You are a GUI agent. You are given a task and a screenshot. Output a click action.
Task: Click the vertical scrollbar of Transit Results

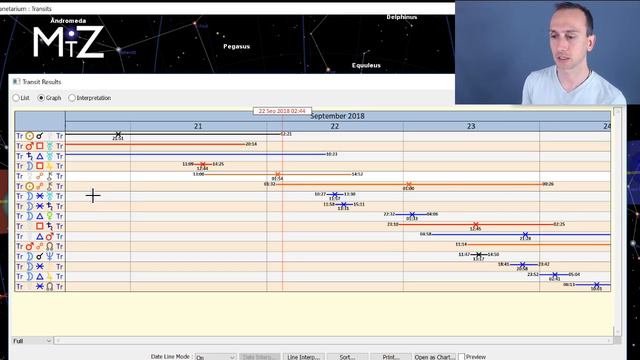pyautogui.click(x=617, y=222)
